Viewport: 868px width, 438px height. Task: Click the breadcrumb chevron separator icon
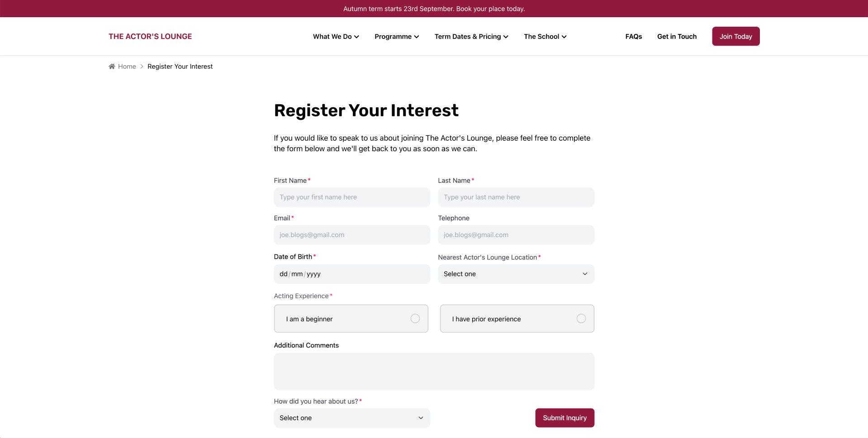pos(142,67)
